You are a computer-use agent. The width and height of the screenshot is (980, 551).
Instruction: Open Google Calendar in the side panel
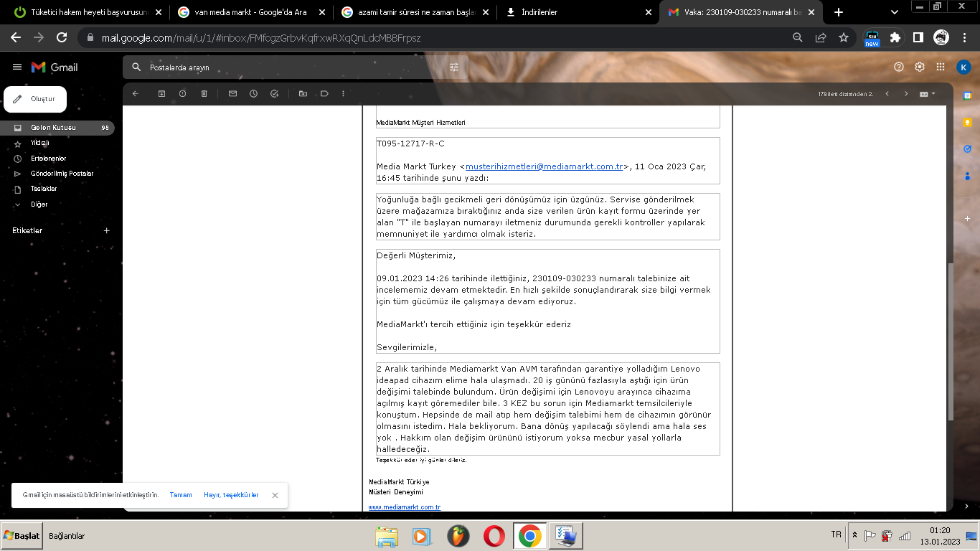[967, 95]
